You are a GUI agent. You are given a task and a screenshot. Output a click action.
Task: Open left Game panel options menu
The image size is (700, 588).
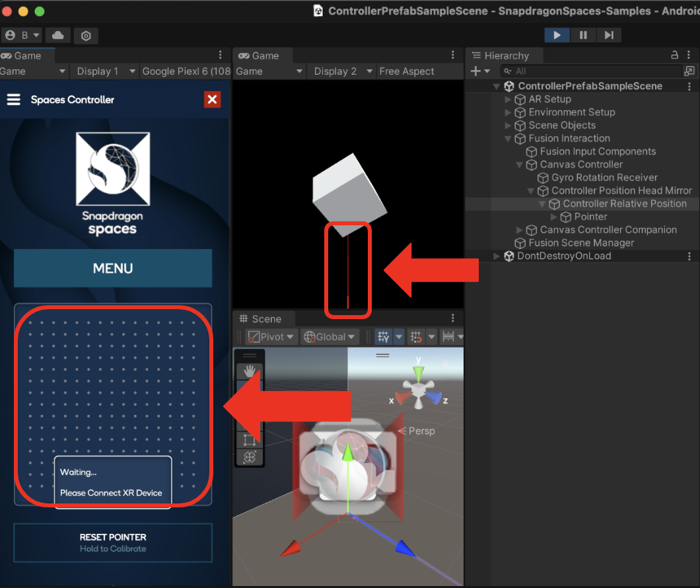[220, 55]
